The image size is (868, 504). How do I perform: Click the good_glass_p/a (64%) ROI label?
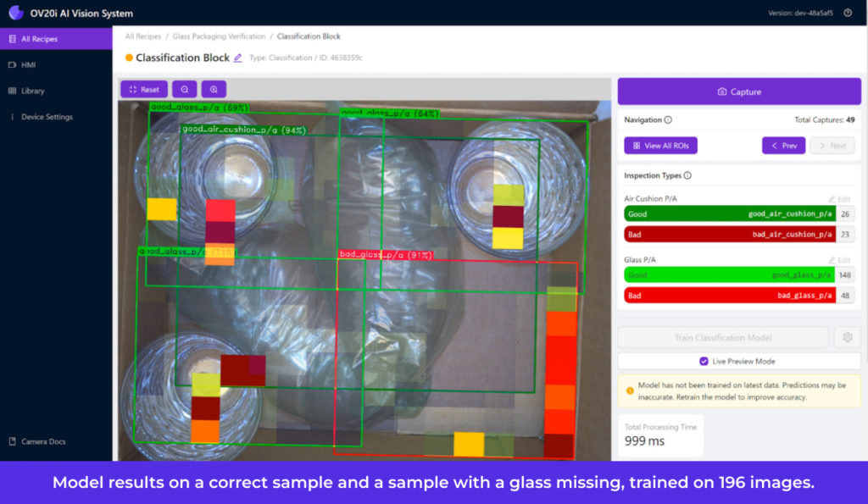tap(390, 113)
